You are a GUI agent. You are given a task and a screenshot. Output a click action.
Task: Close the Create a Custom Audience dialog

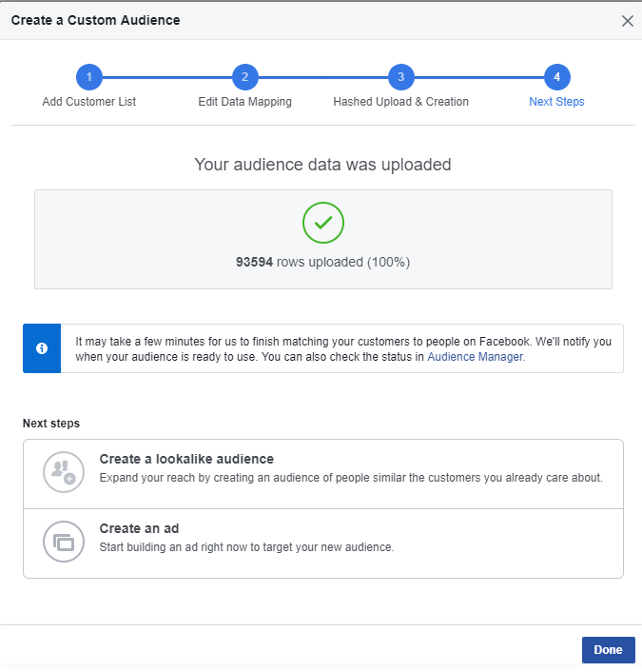coord(627,21)
